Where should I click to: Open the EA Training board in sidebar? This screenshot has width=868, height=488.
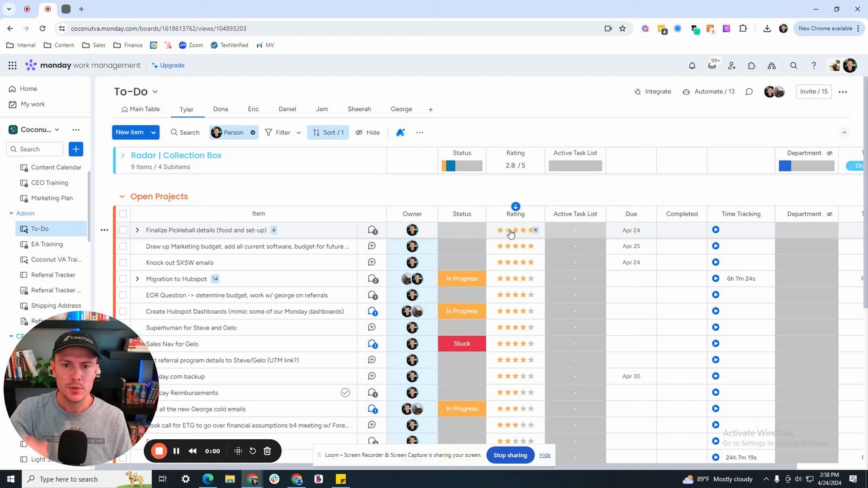47,244
